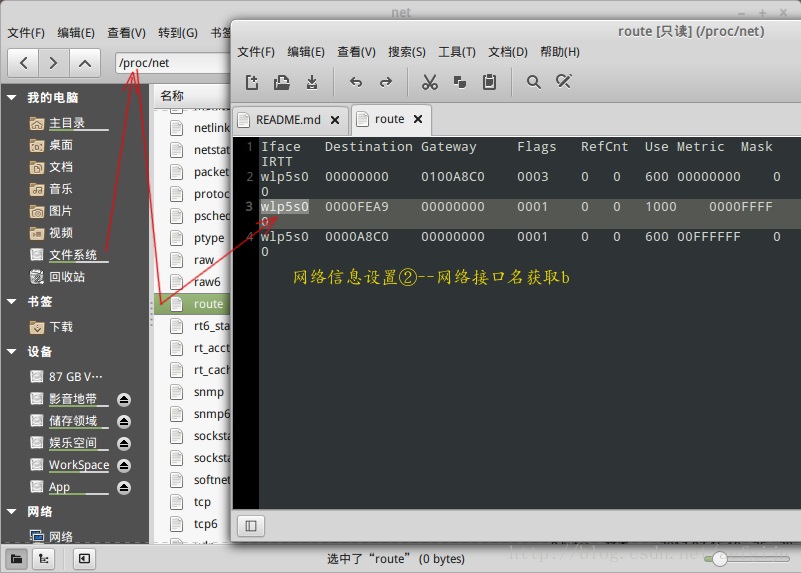
Task: Switch to the README.md tab
Action: click(x=288, y=119)
